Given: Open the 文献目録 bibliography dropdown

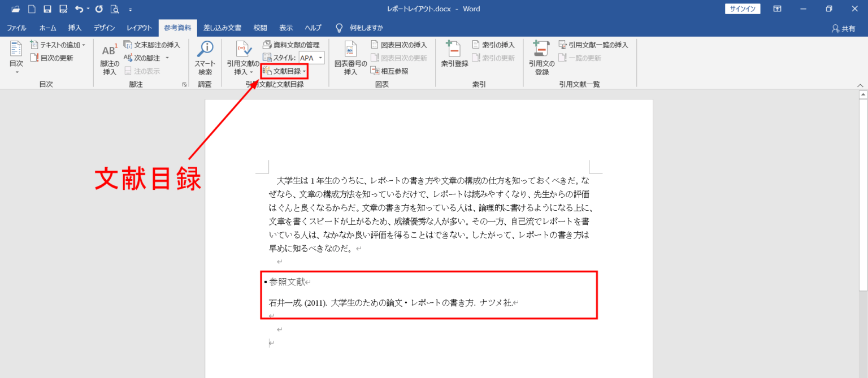Looking at the screenshot, I should pos(285,71).
